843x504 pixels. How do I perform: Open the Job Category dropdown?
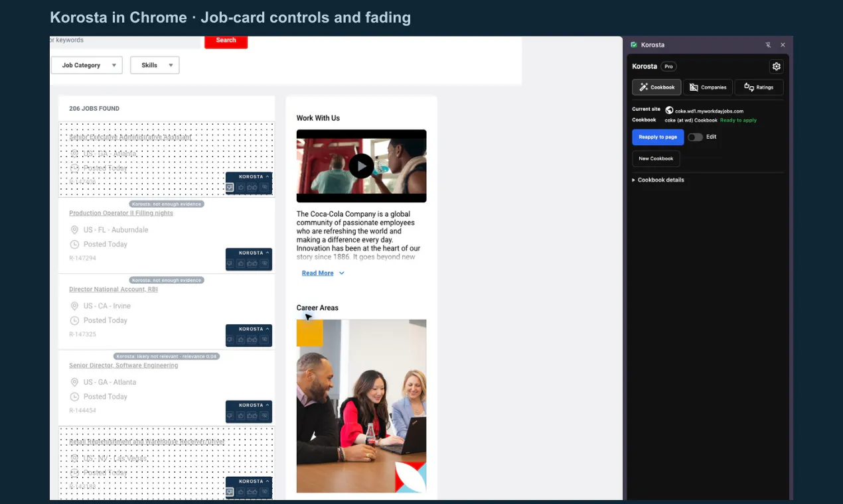87,65
